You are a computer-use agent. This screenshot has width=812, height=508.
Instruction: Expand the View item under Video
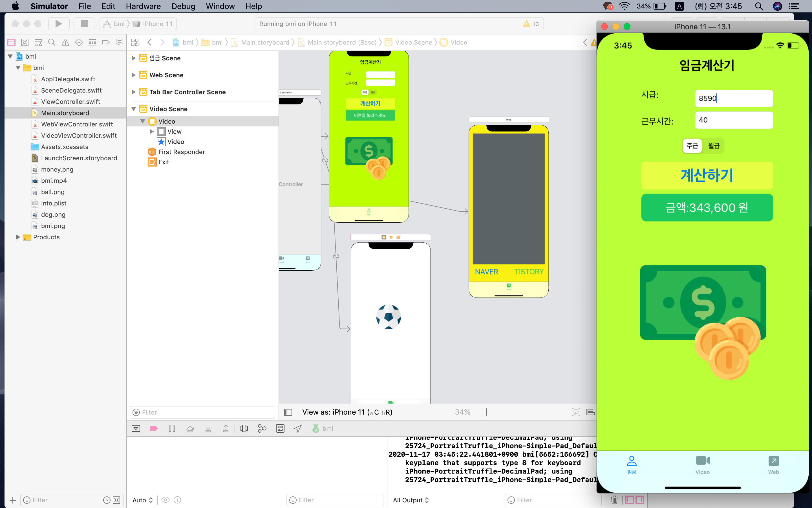coord(151,132)
